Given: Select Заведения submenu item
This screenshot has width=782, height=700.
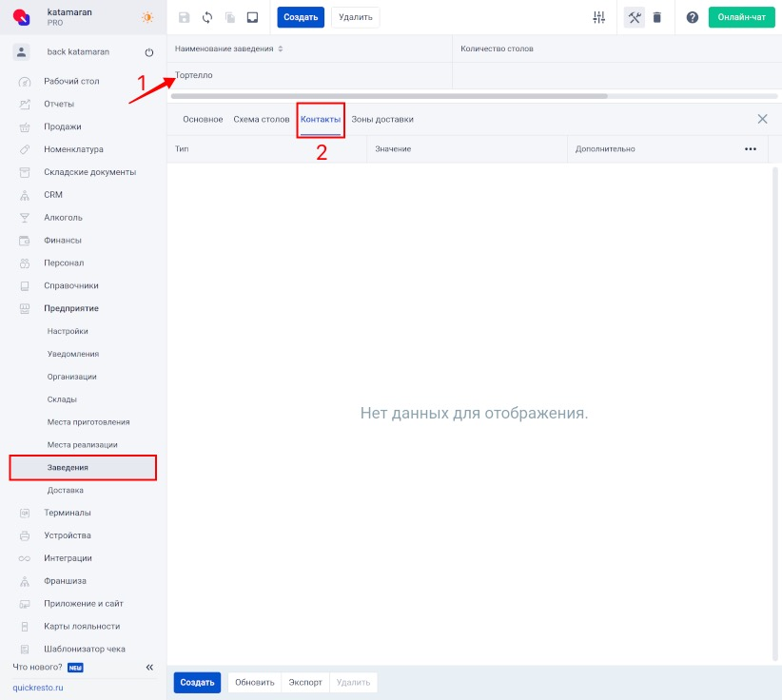Looking at the screenshot, I should pyautogui.click(x=83, y=468).
